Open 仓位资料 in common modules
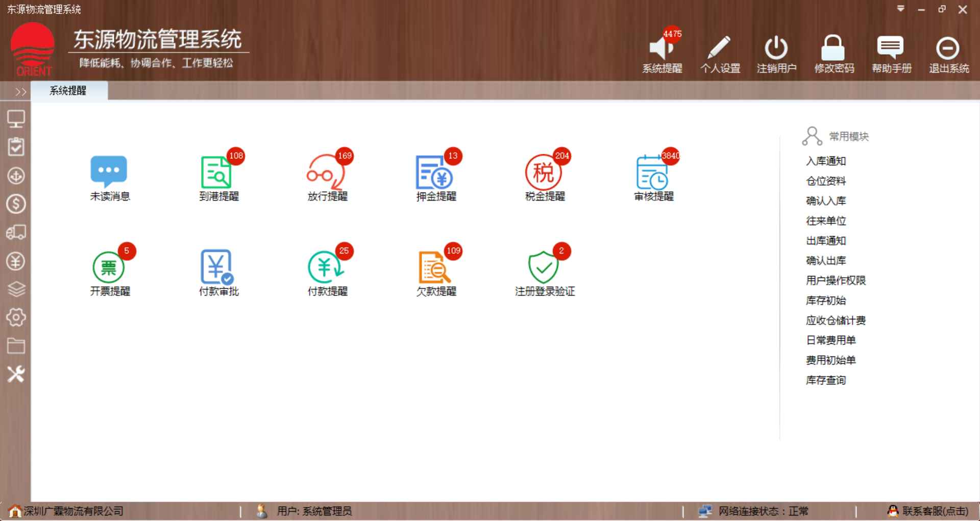Screen dimensions: 980x521 [826, 181]
